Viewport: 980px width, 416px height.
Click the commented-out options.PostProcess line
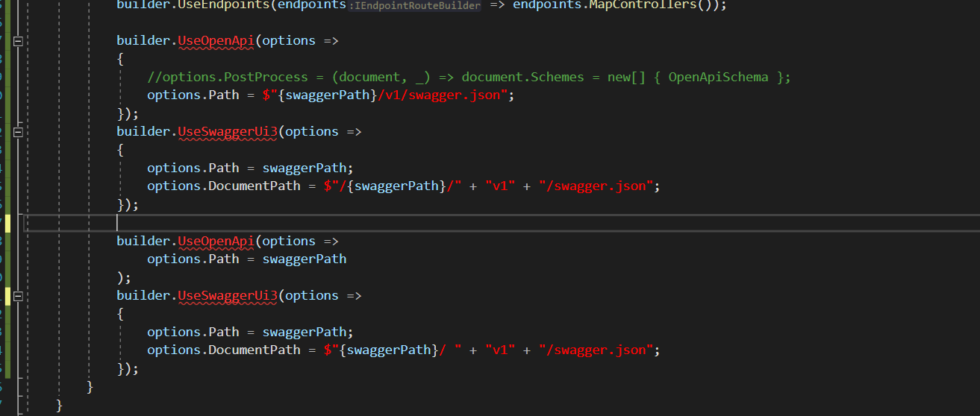469,77
